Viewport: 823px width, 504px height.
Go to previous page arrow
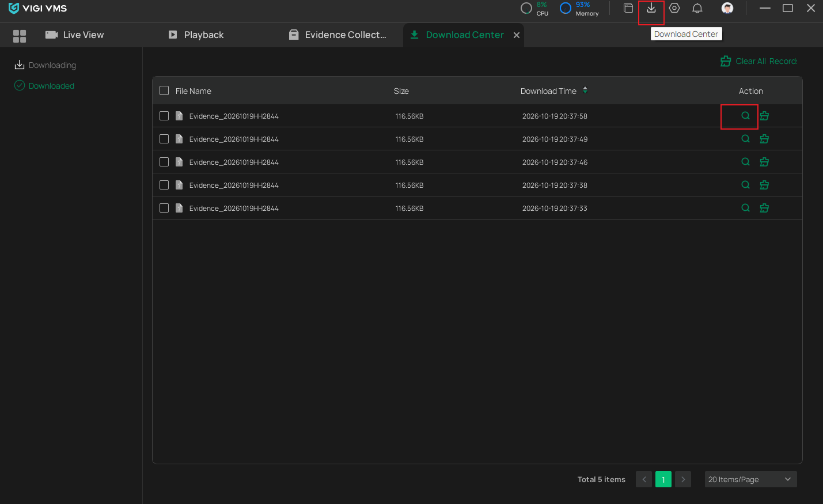pos(644,479)
